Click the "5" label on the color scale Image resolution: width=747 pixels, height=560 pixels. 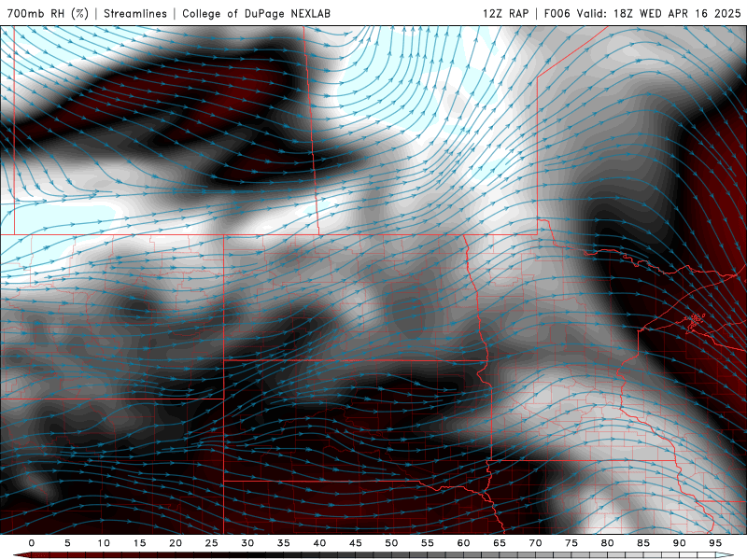coord(67,543)
